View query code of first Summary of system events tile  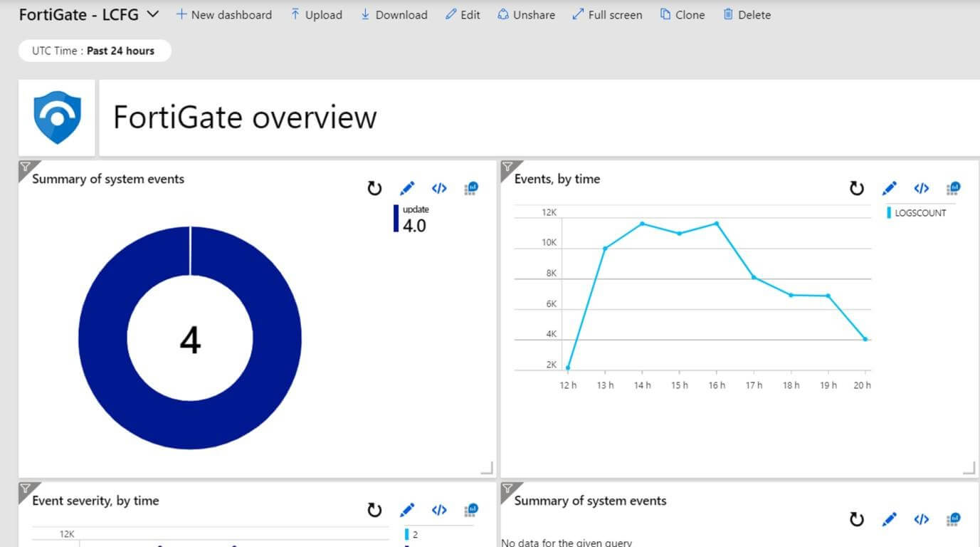[439, 189]
